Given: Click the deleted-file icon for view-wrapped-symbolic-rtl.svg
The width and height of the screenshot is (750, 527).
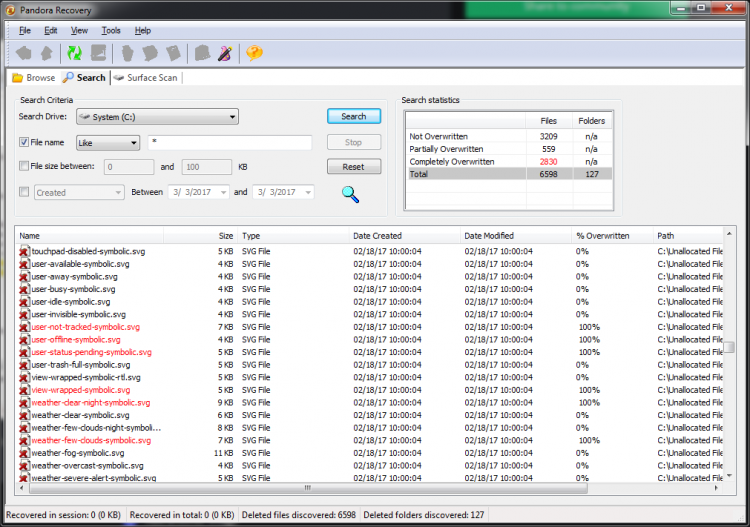Looking at the screenshot, I should [x=24, y=377].
